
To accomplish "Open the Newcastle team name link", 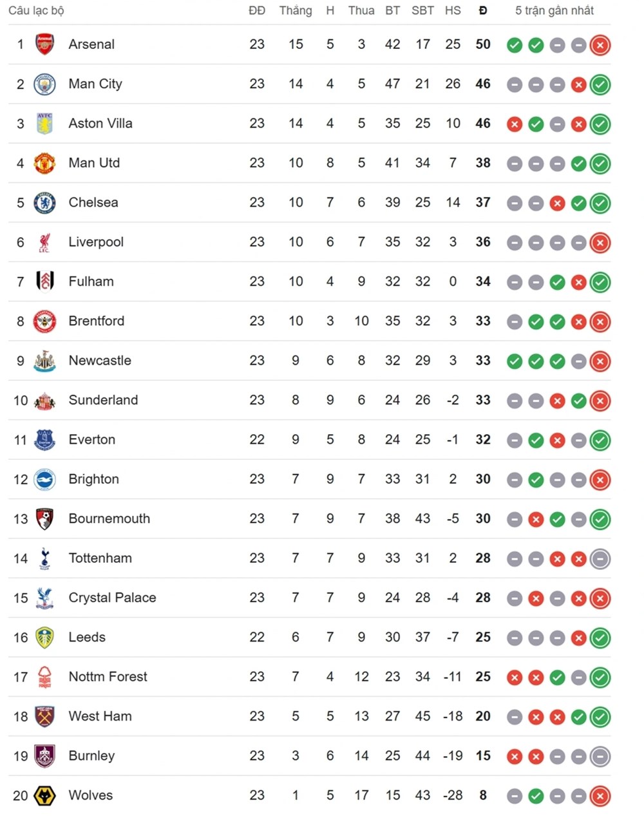I will pyautogui.click(x=100, y=361).
